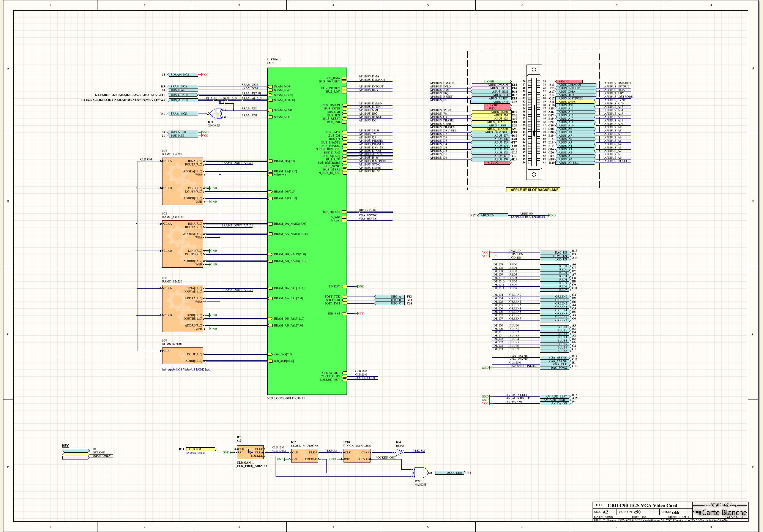The image size is (763, 532).
Task: Click the '[SYSCLK=GCLK4]' annotation under CLK12M
Action: point(196,453)
